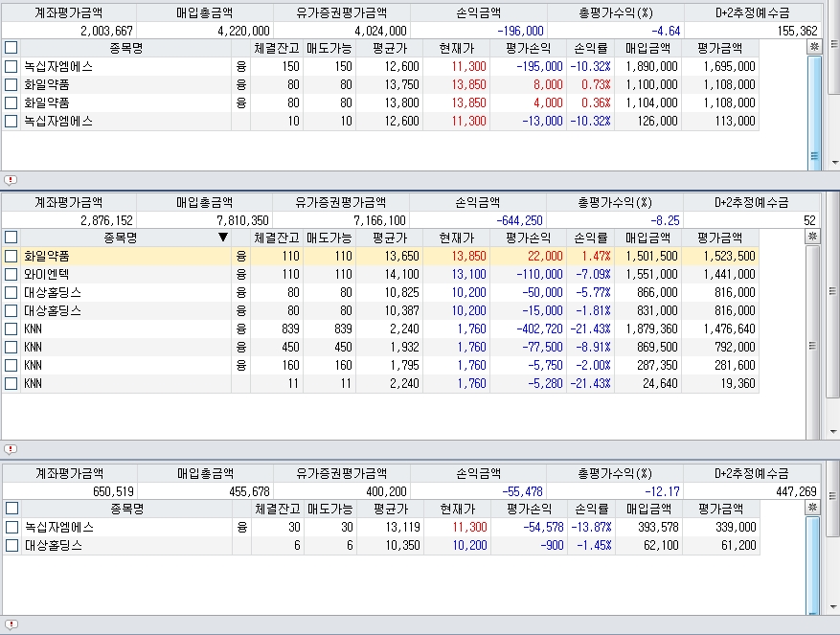Sort top panel by 손익률 column header

point(591,47)
